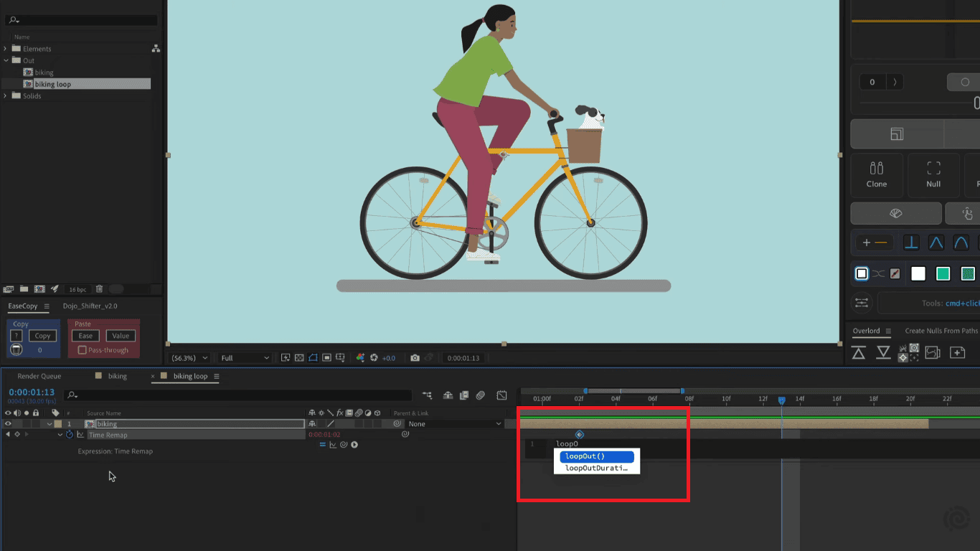Click the region of interest icon

click(x=326, y=357)
